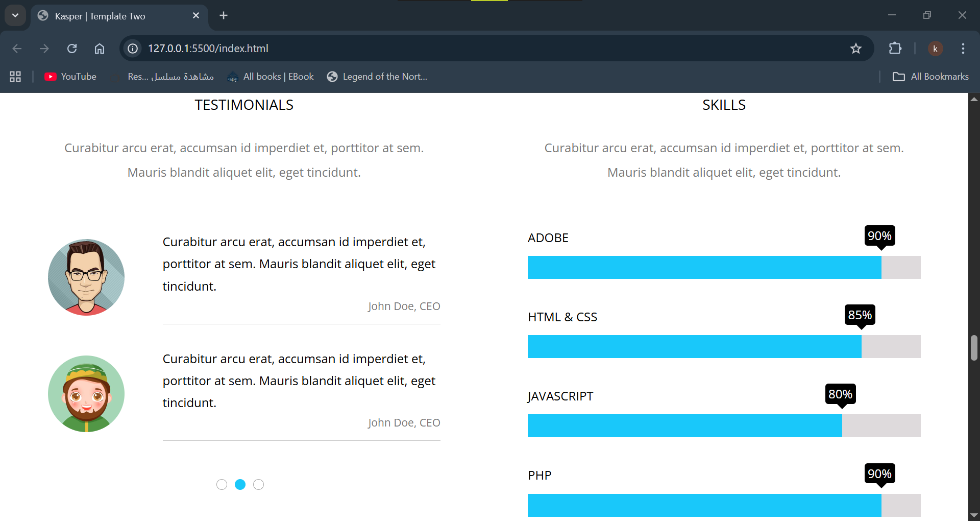980x521 pixels.
Task: Reload the current page
Action: [x=72, y=49]
